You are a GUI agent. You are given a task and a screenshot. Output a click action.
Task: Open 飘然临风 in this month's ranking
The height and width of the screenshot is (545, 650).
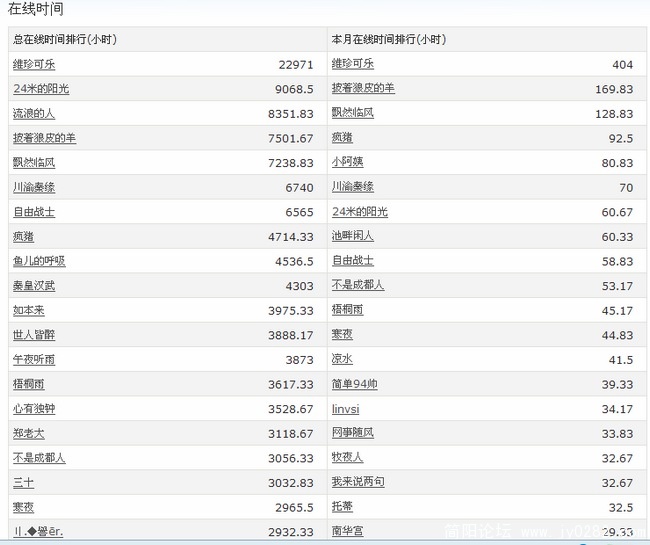[353, 113]
